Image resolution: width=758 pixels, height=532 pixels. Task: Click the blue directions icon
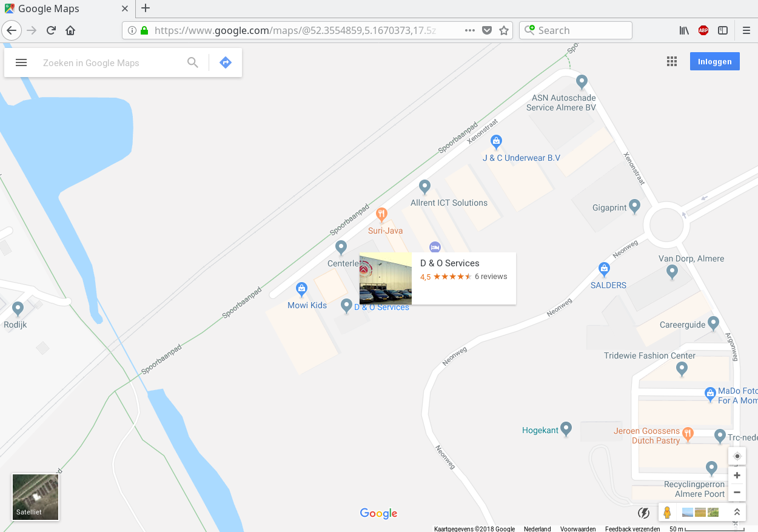[x=226, y=62]
